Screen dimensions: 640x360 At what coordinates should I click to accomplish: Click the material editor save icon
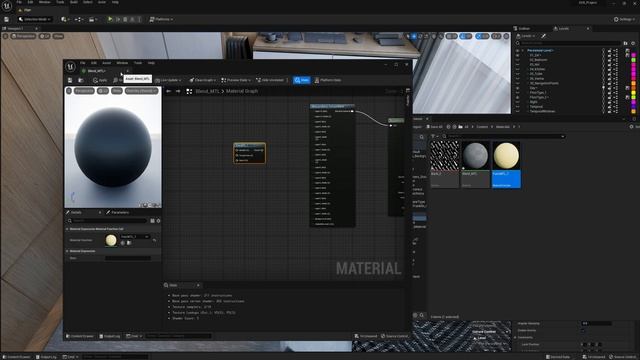pos(70,80)
